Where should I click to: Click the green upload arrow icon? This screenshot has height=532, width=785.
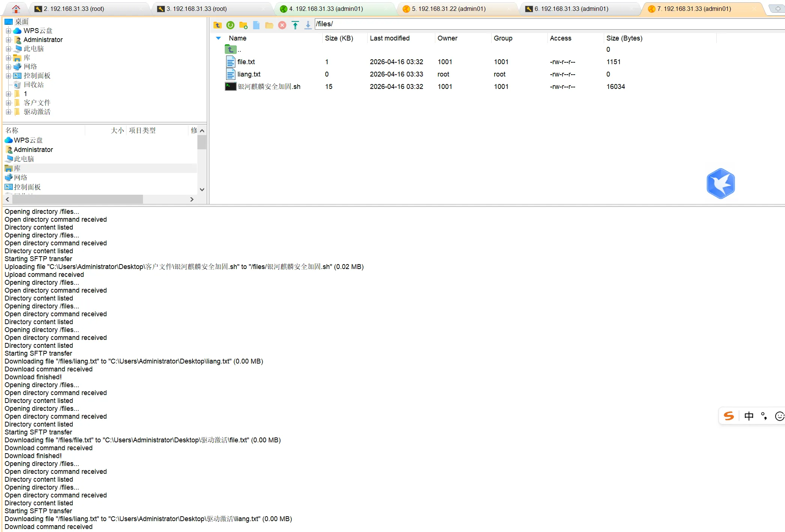coord(295,25)
